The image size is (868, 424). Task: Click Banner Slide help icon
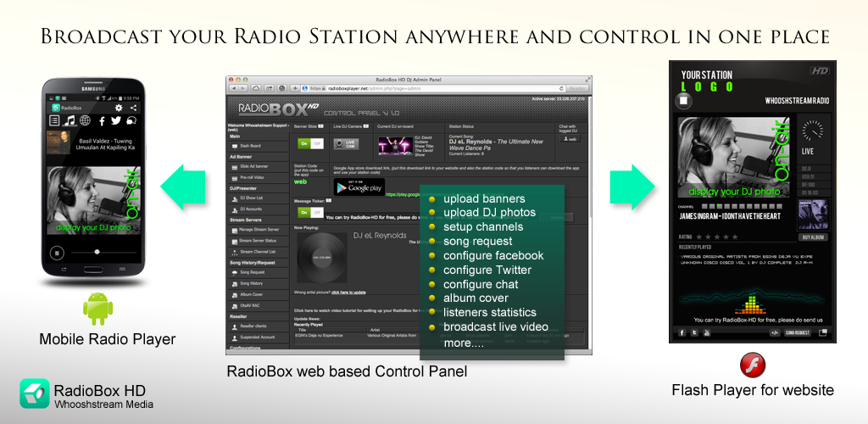coord(320,126)
